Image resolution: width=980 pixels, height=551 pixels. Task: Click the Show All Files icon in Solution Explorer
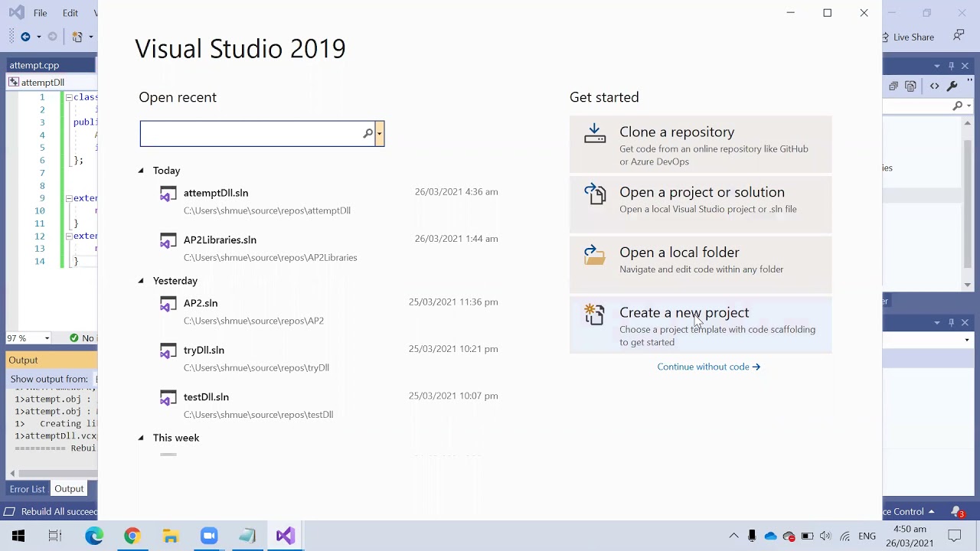[x=911, y=86]
